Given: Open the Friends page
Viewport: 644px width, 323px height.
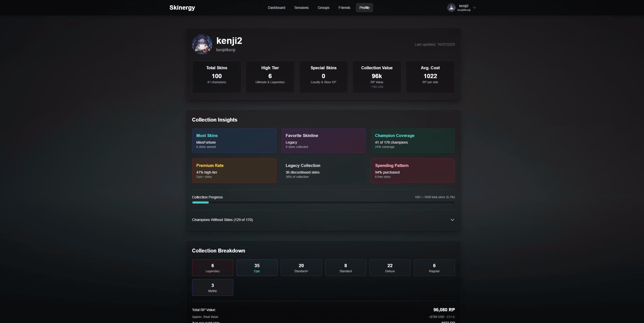Looking at the screenshot, I should [344, 8].
